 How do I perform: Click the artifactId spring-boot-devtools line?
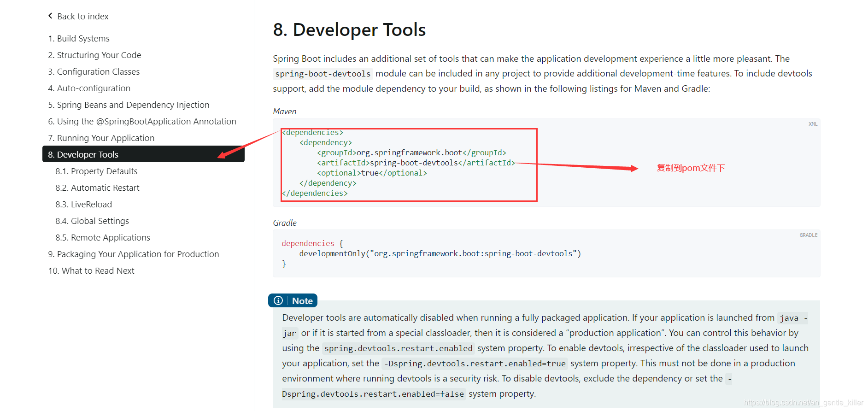coord(416,163)
